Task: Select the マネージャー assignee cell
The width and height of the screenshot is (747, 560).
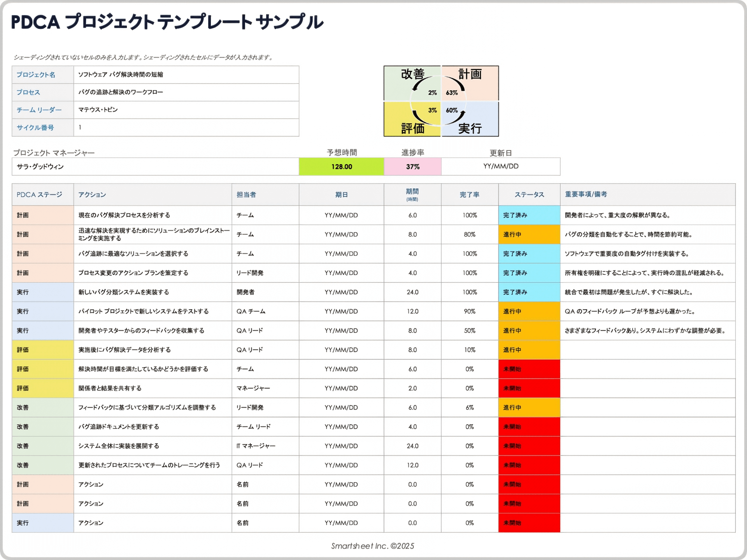Action: click(x=265, y=388)
